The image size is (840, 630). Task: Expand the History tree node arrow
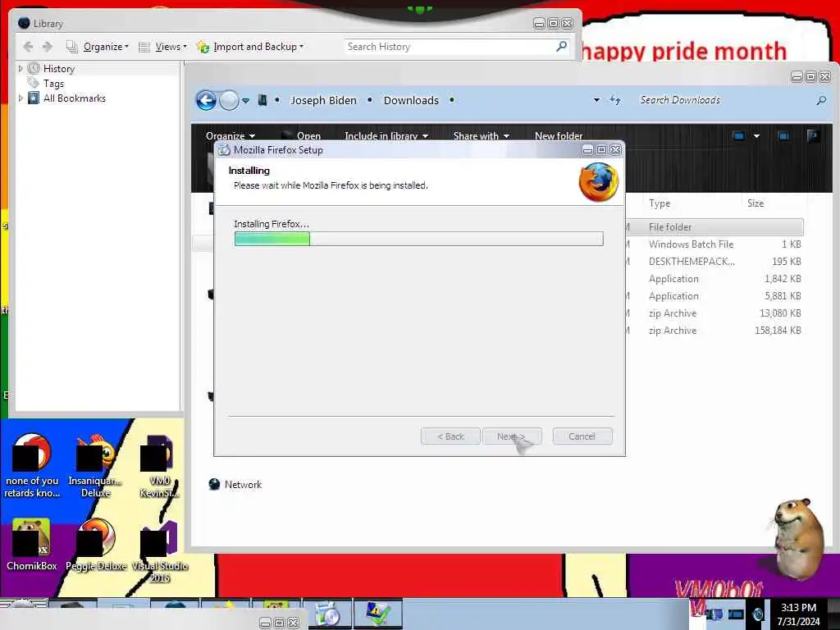click(21, 69)
